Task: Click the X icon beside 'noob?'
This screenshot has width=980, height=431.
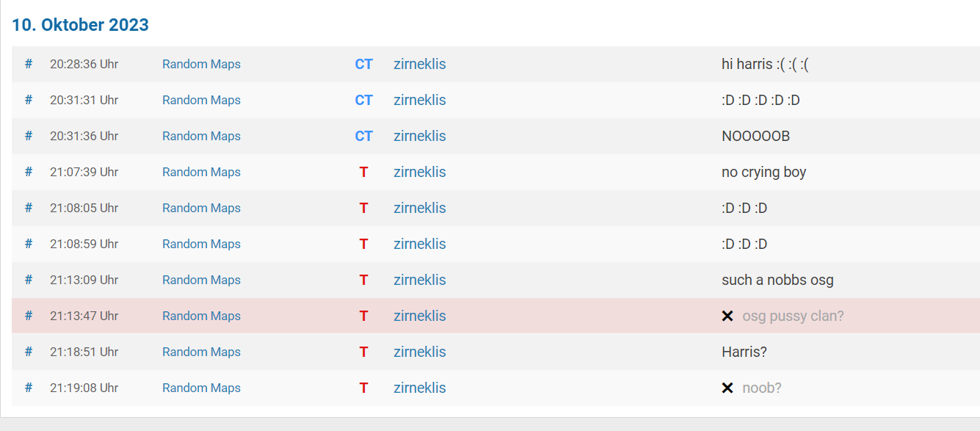Action: (727, 388)
